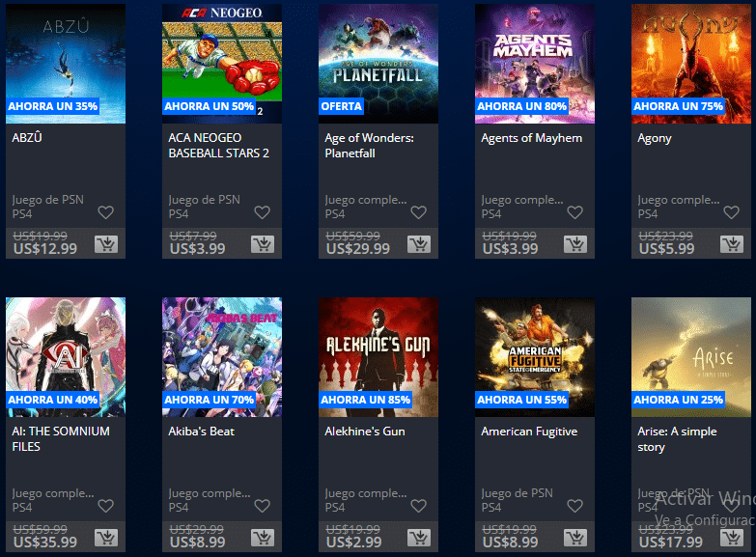756x557 pixels.
Task: Toggle wishlist heart for Akiba's Beat
Action: click(x=263, y=506)
